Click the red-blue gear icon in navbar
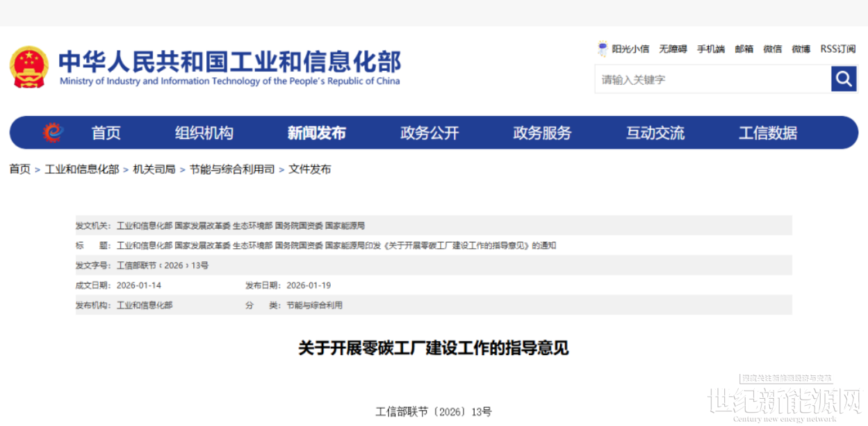Image resolution: width=868 pixels, height=426 pixels. point(53,133)
